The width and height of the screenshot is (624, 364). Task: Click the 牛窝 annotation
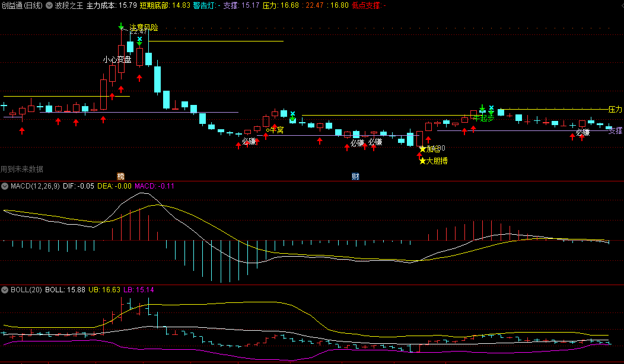point(276,130)
